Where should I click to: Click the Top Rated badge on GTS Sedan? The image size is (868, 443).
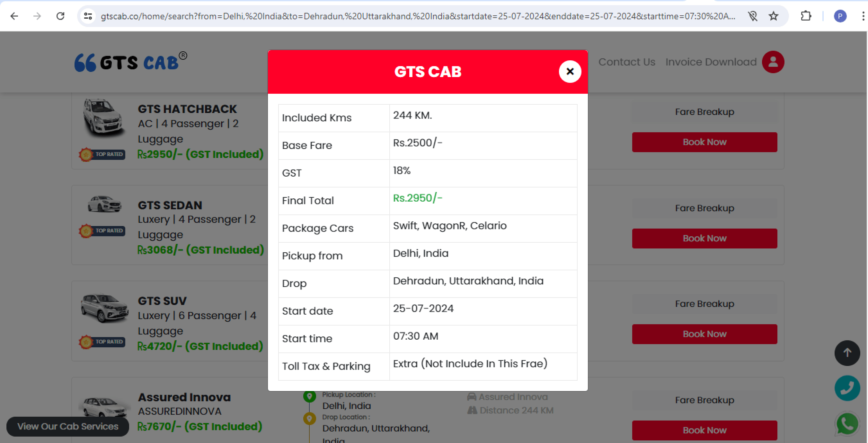click(x=102, y=231)
